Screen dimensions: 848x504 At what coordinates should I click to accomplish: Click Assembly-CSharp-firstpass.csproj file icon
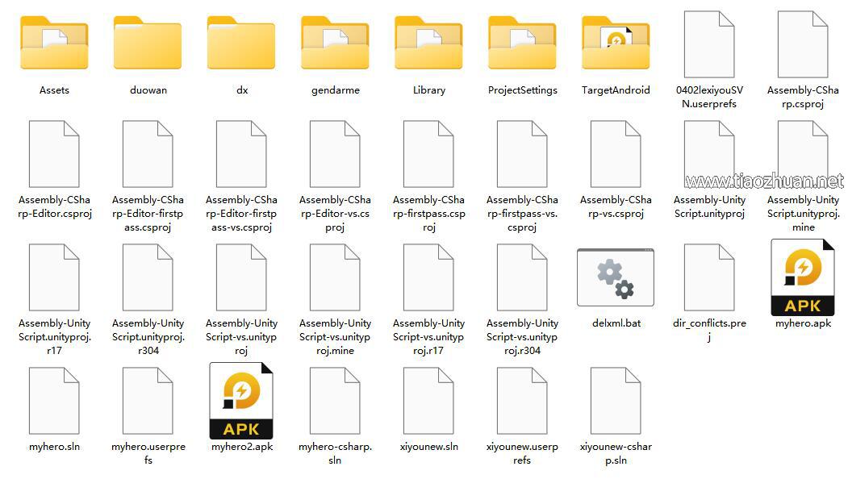click(428, 154)
